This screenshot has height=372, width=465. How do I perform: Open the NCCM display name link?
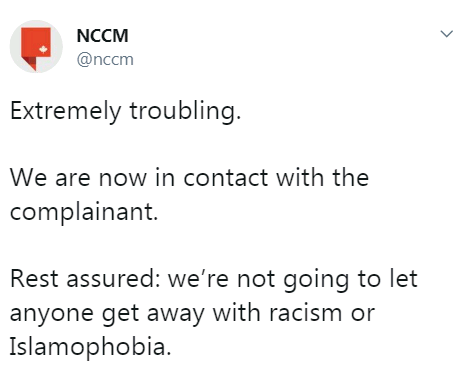coord(102,36)
